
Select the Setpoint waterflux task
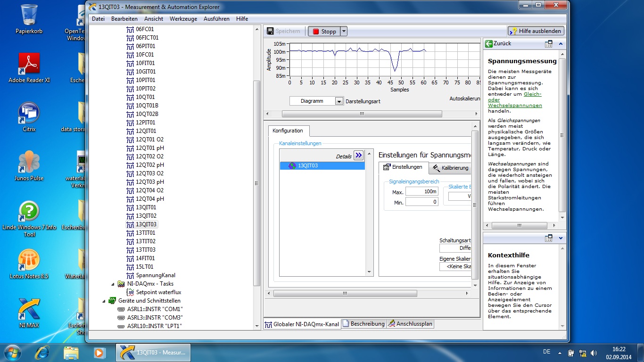tap(158, 292)
